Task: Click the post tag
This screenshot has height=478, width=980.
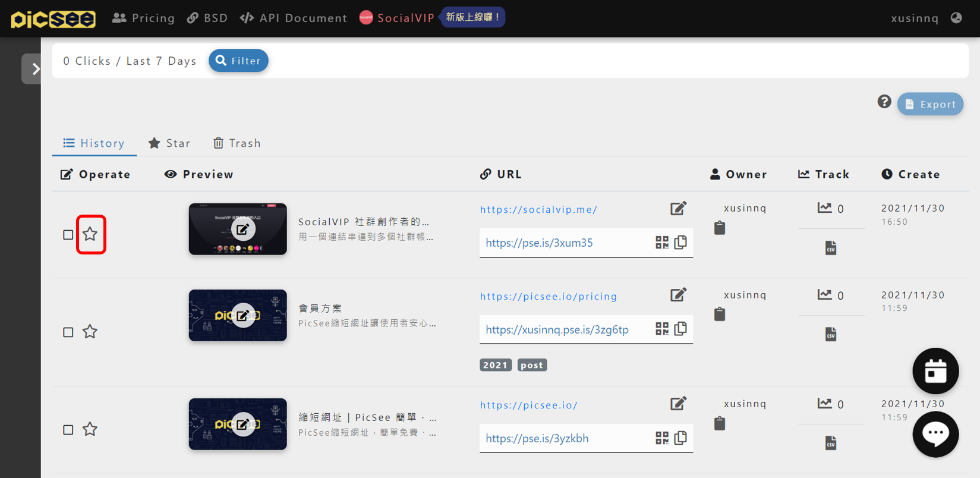Action: (532, 365)
